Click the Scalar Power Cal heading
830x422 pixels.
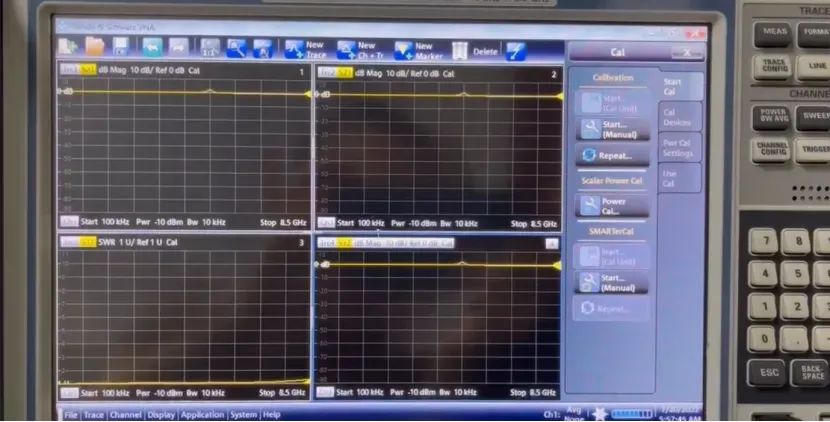611,181
